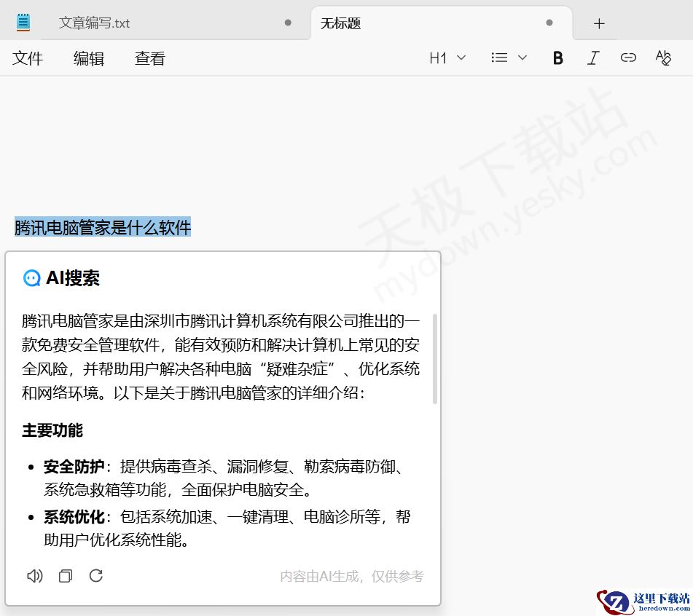The image size is (693, 616).
Task: Regenerate the AI response with refresh icon
Action: coord(96,575)
